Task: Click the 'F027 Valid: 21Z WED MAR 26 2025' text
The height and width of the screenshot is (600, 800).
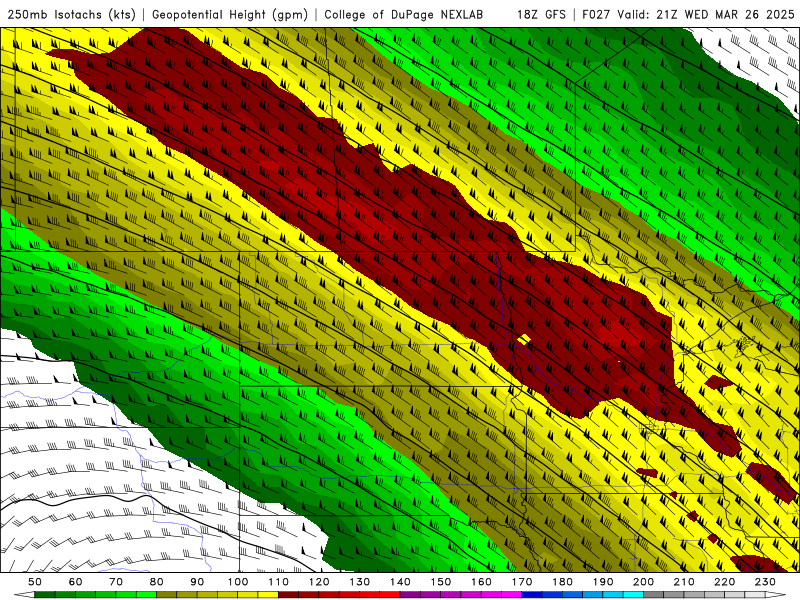Action: (x=688, y=15)
